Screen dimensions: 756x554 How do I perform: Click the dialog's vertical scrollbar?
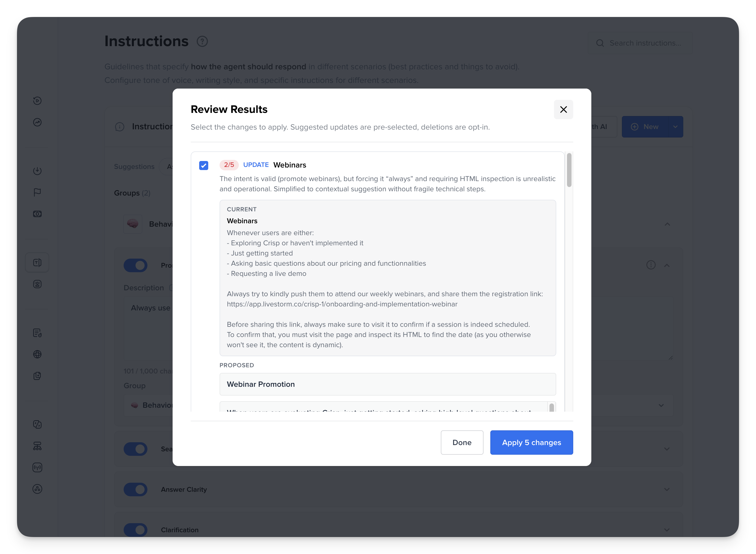click(x=569, y=170)
